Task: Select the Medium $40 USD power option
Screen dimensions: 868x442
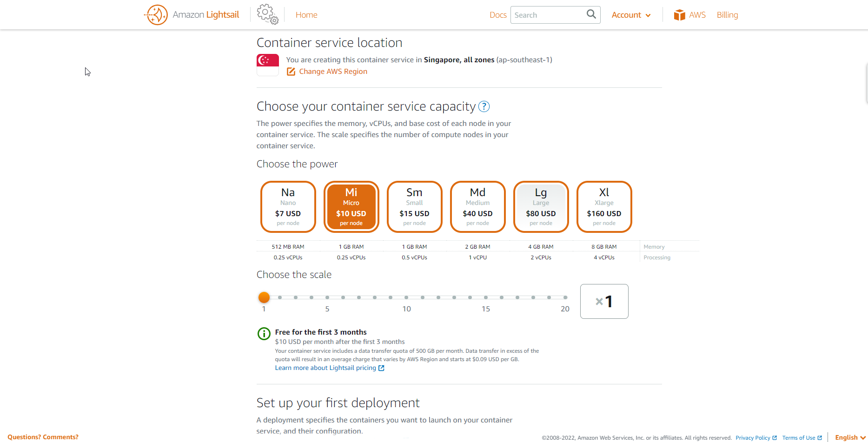Action: [x=478, y=207]
